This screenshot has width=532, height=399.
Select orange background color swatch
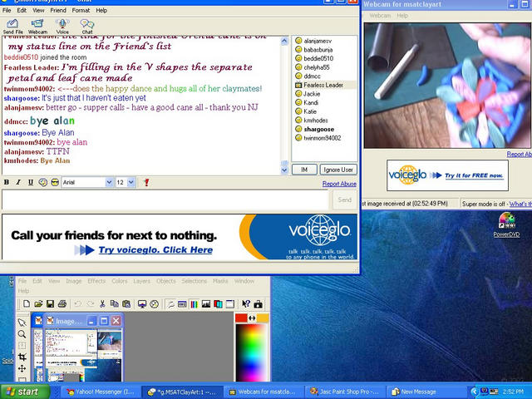pos(263,318)
